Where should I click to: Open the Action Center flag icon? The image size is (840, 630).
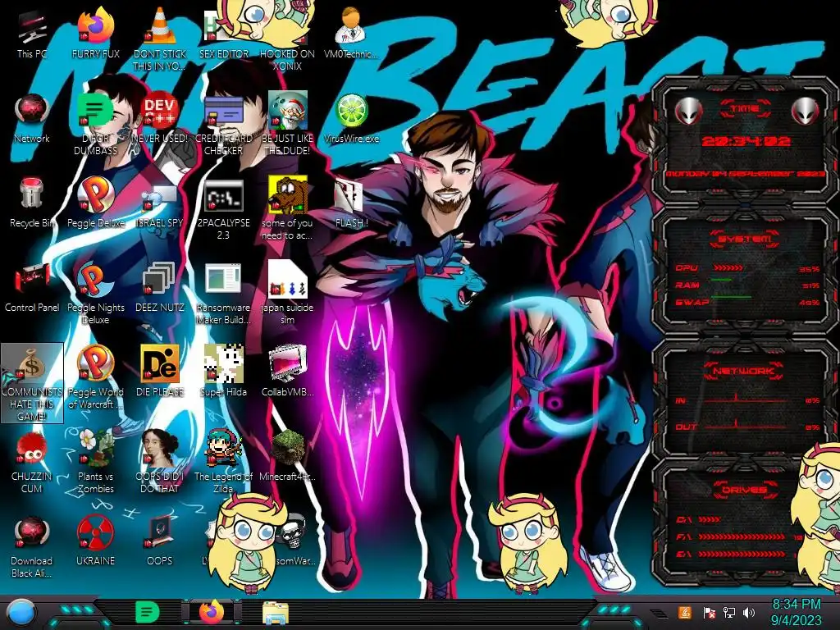click(x=709, y=612)
